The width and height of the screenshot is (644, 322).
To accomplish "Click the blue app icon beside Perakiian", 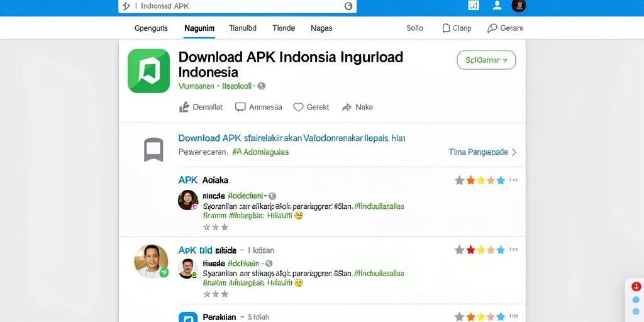I will tap(188, 317).
